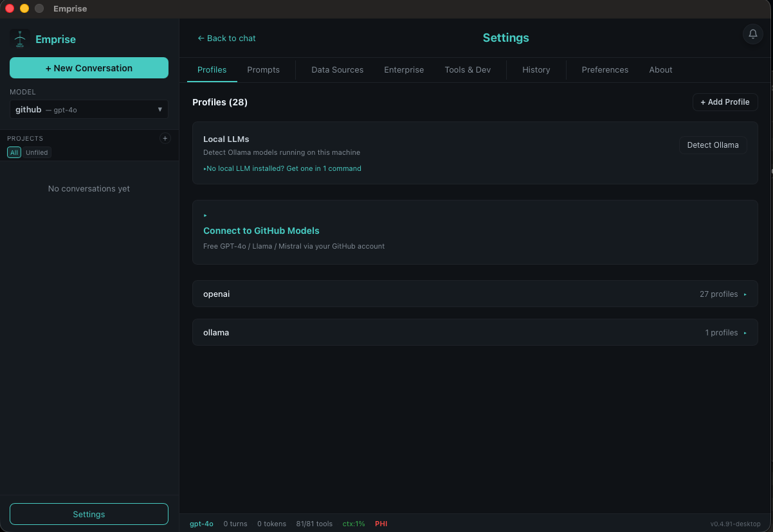Click the Emprise logo icon
Viewport: 773px width, 532px height.
coord(20,39)
